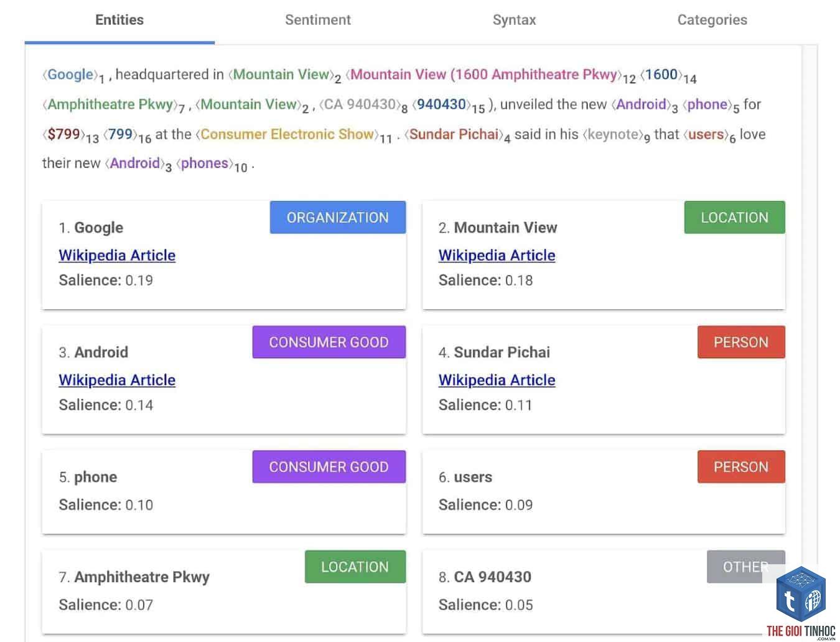This screenshot has width=840, height=642.
Task: Select the CONSUMER GOOD badge on phone card
Action: [329, 467]
